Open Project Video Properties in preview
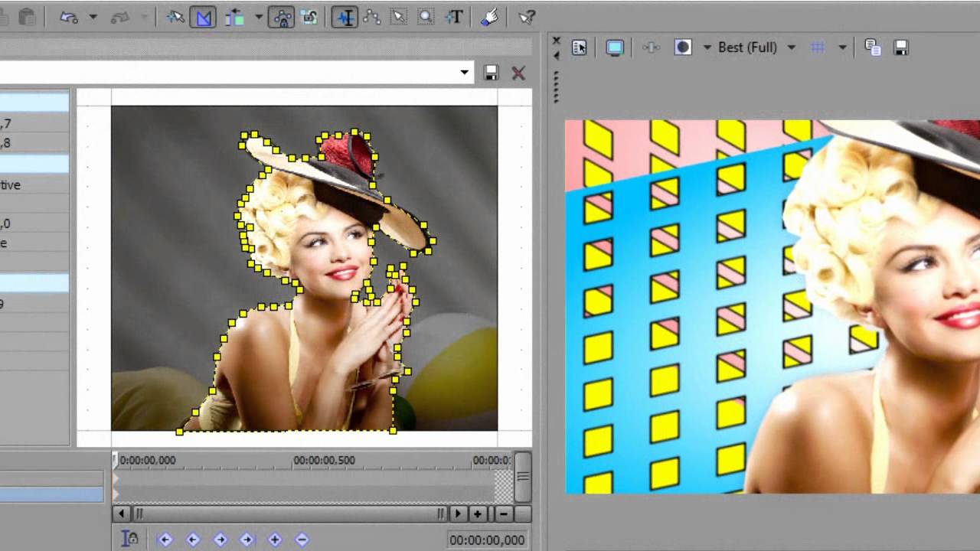 click(x=580, y=47)
